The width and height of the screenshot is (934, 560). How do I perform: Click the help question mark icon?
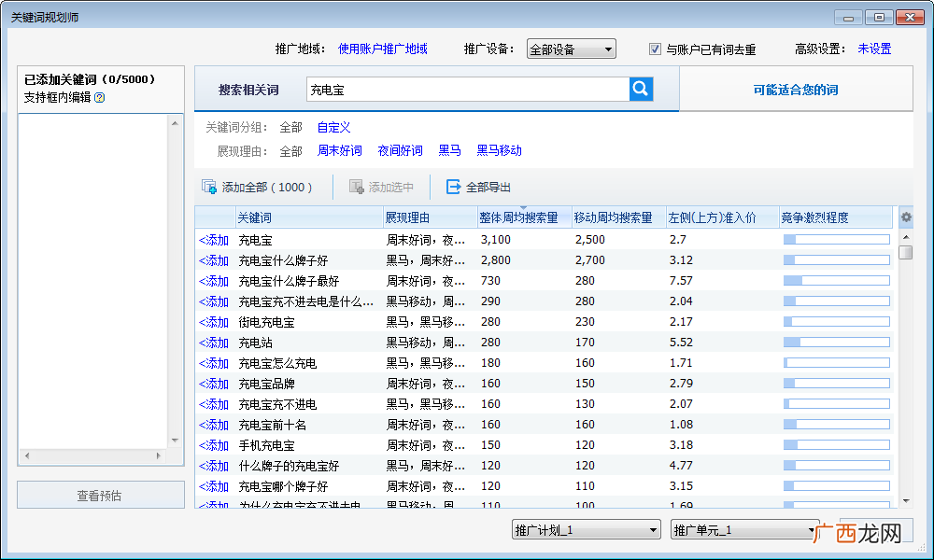pyautogui.click(x=100, y=98)
